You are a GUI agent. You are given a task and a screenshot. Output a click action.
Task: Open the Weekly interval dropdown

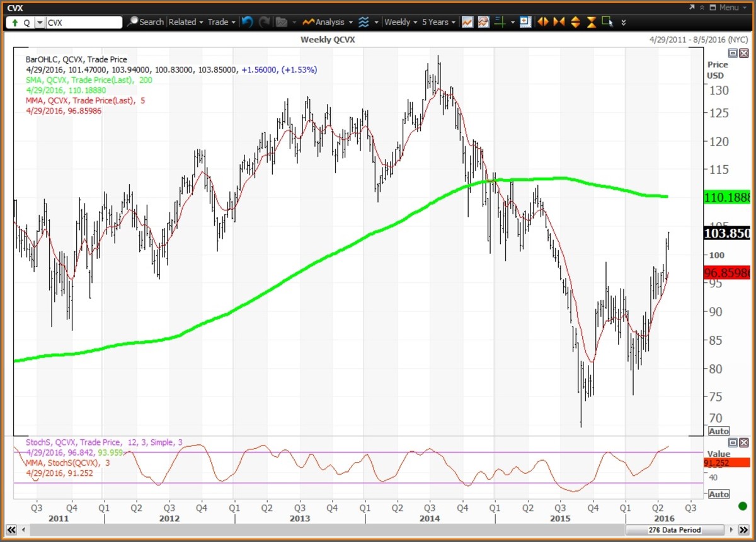pyautogui.click(x=399, y=22)
